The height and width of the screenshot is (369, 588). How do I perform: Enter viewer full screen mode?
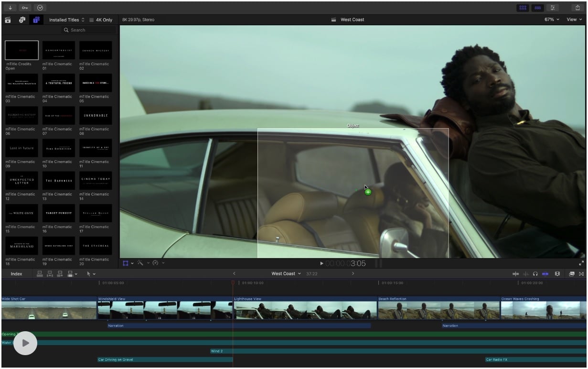tap(581, 263)
